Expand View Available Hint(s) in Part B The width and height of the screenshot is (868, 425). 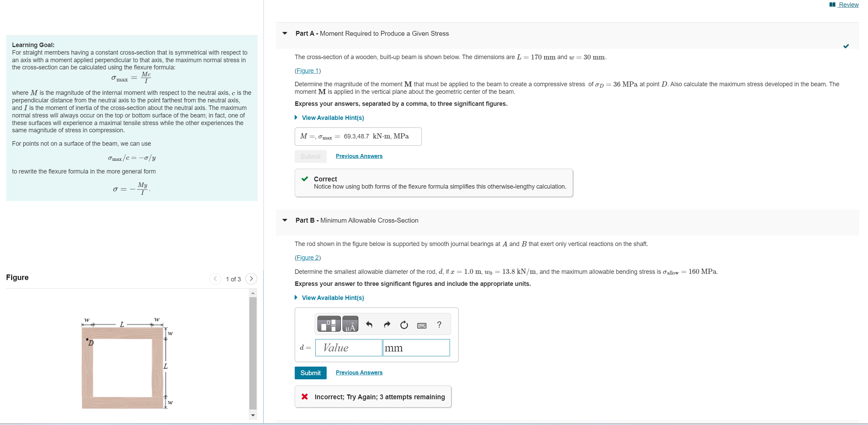(332, 298)
